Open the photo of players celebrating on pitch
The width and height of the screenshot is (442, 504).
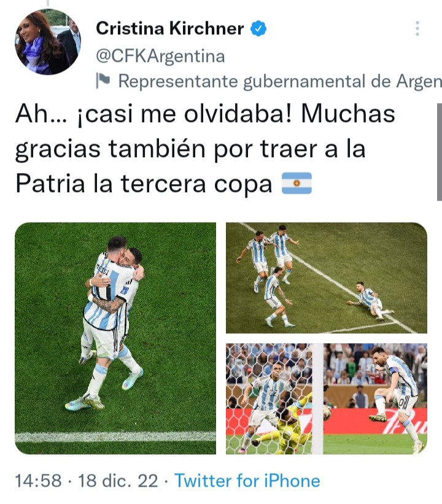point(326,277)
